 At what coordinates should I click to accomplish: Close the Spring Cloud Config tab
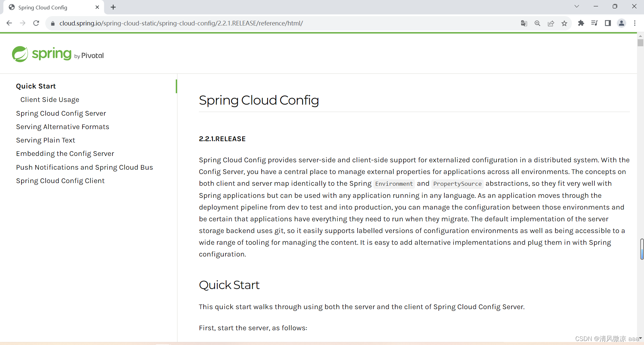coord(97,7)
